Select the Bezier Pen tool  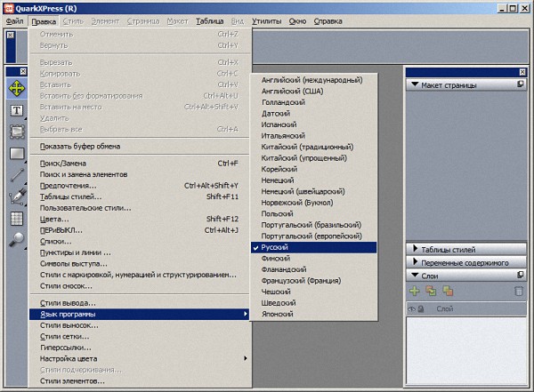click(x=16, y=196)
